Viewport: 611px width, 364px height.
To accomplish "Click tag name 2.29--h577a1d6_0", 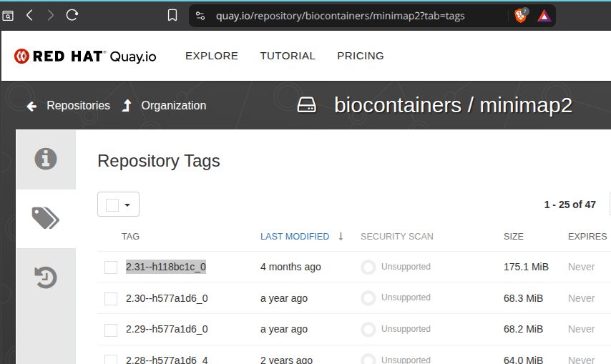I will 167,329.
